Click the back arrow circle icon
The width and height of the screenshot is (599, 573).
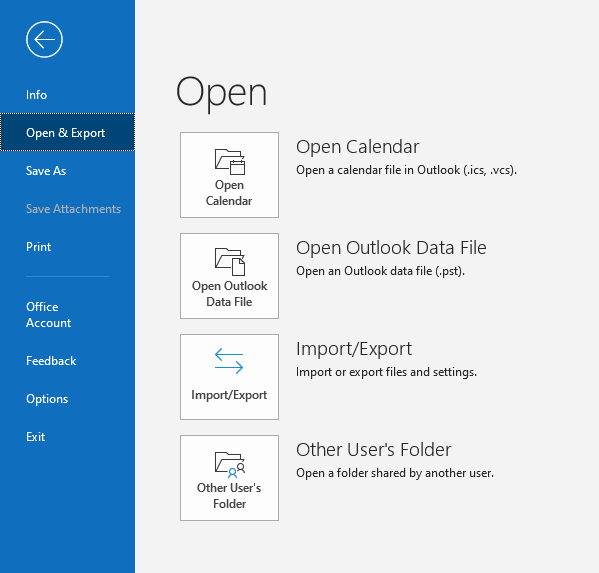(44, 39)
